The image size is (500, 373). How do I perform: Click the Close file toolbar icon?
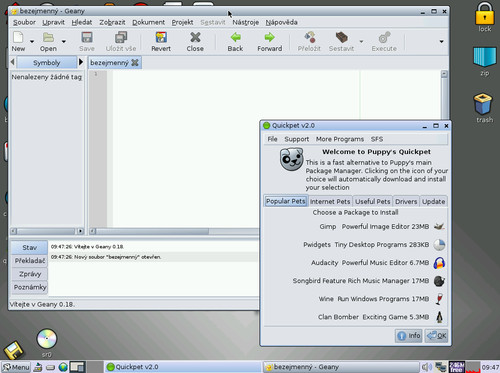point(195,37)
